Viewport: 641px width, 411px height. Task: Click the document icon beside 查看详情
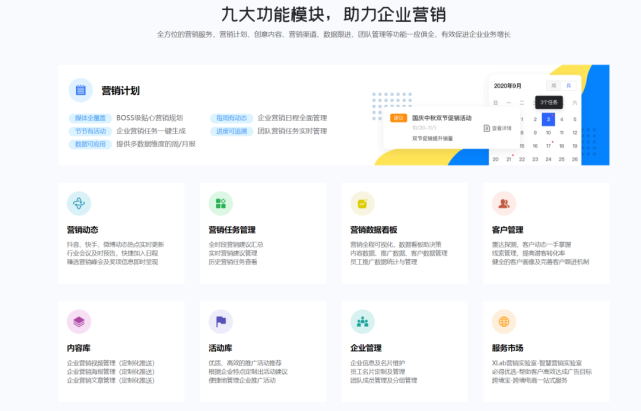pos(486,128)
